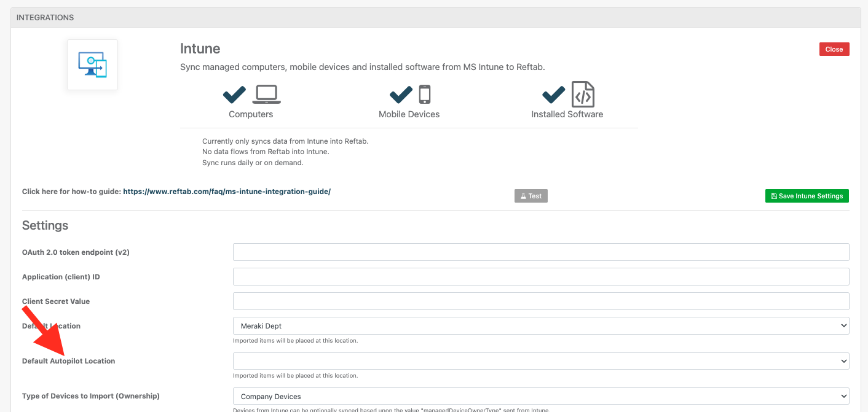
Task: Click the INTEGRATIONS header text
Action: [x=45, y=18]
